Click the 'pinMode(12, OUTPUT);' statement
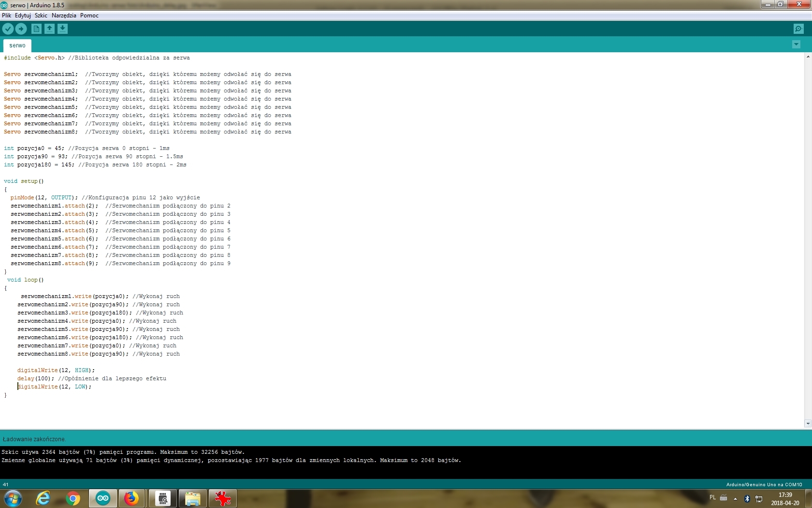 (x=44, y=198)
